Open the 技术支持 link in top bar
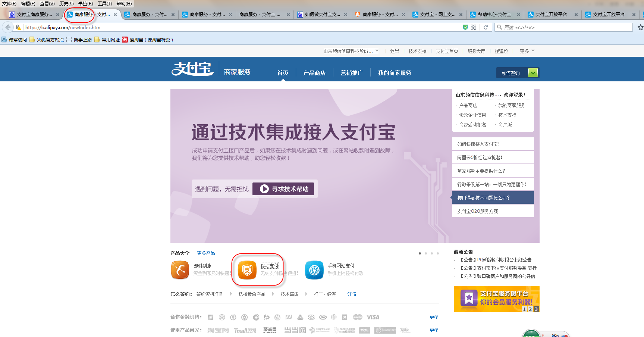The image size is (644, 337). (417, 51)
